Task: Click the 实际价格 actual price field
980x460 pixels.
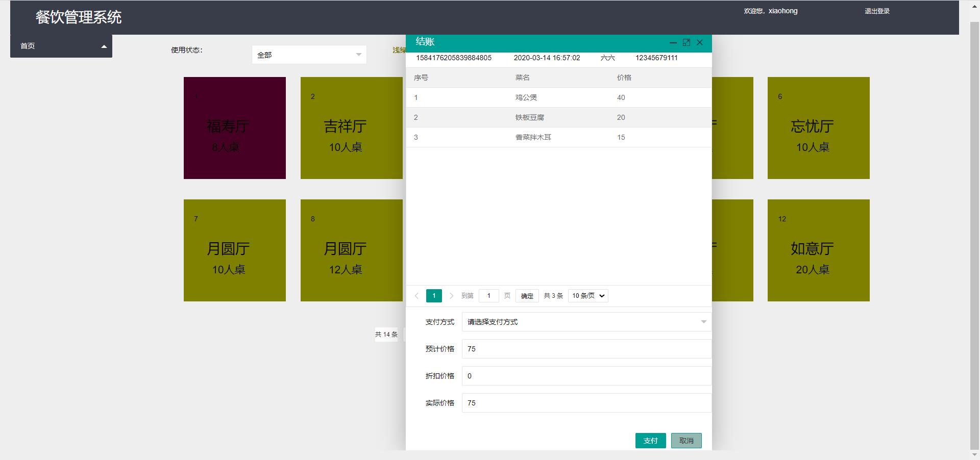Action: (x=586, y=403)
